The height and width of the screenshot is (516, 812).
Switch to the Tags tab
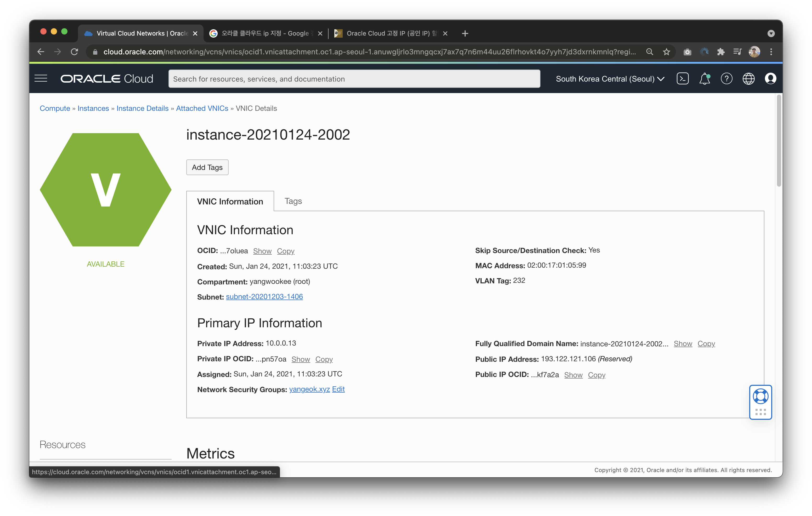(293, 201)
